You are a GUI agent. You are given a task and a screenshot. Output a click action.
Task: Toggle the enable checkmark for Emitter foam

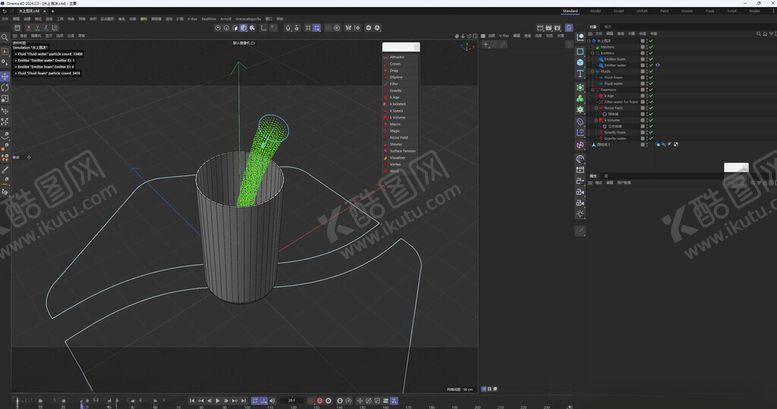point(649,58)
